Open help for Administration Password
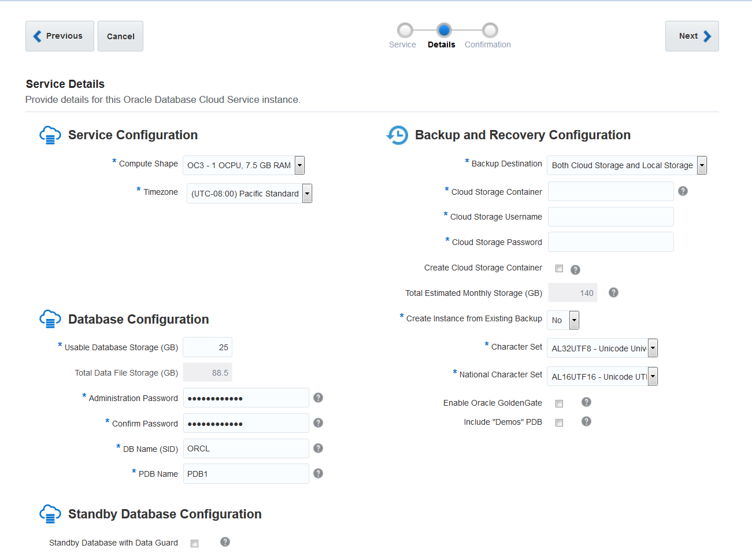Screen dimensions: 752x560 click(318, 398)
